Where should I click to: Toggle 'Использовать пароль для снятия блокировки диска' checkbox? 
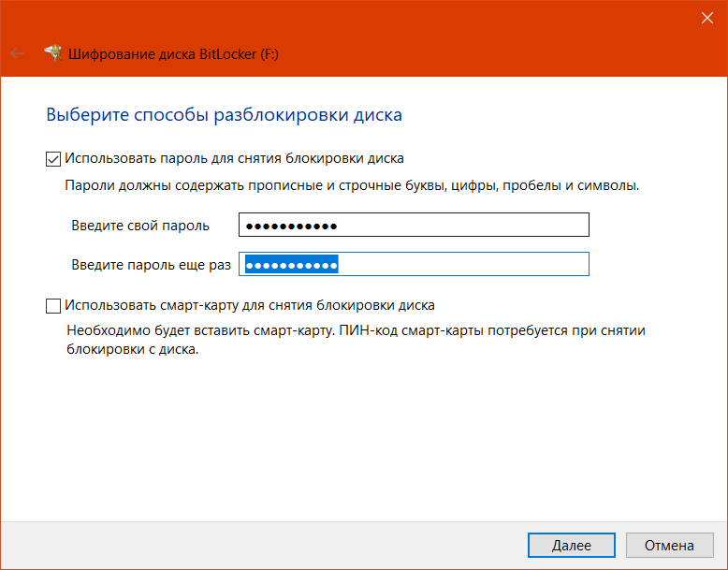(x=53, y=159)
